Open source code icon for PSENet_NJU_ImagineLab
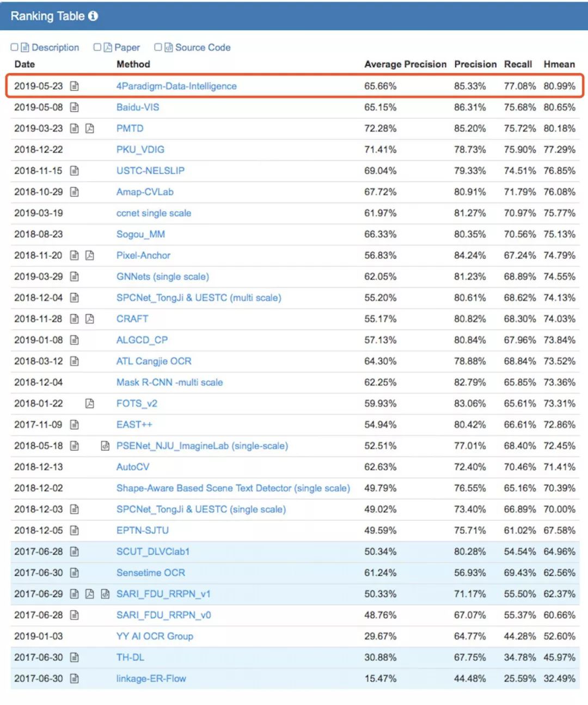Screen dimensions: 588x705 pyautogui.click(x=105, y=446)
